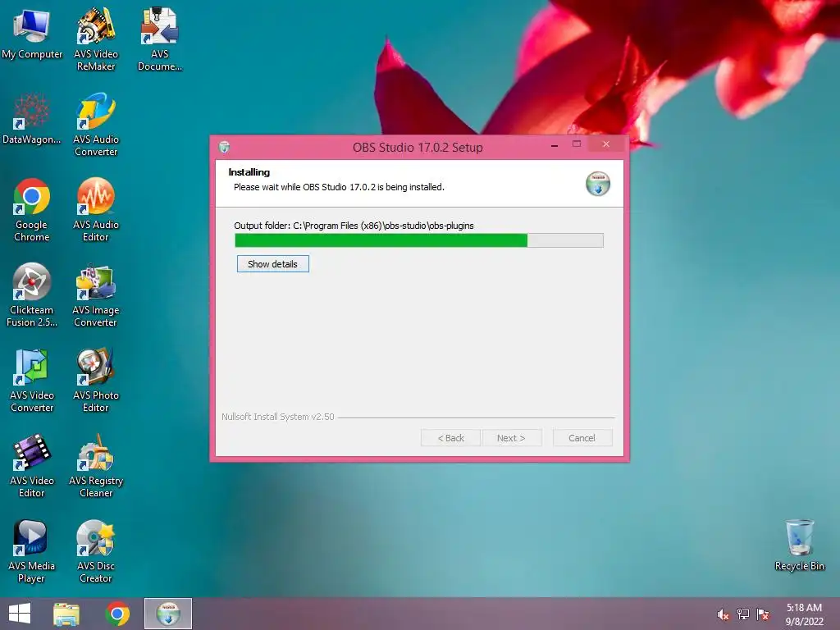The height and width of the screenshot is (630, 840).
Task: Open AVS Disc Creator shortcut
Action: point(96,550)
